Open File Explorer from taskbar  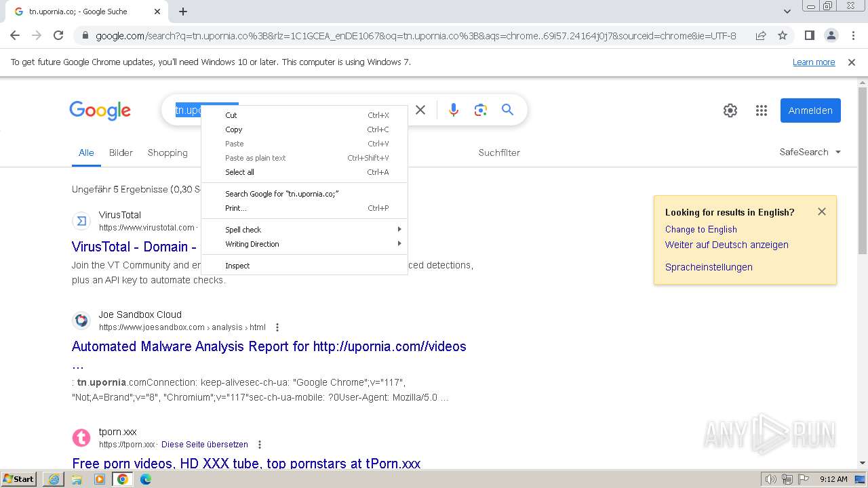click(77, 479)
